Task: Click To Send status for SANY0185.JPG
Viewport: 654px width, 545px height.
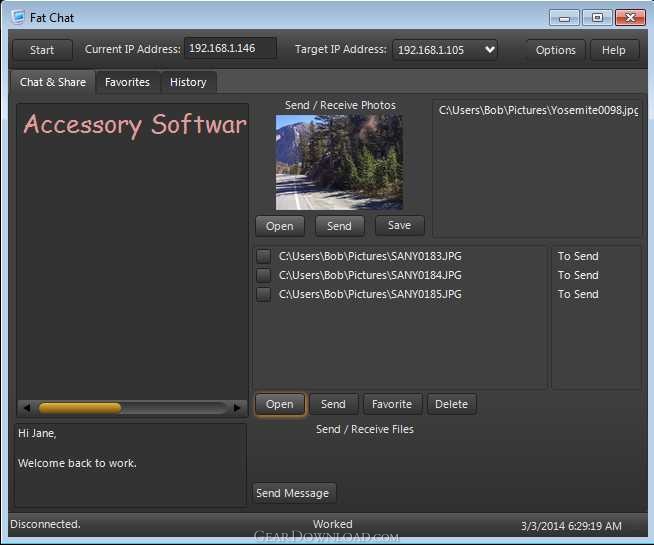Action: pos(578,294)
